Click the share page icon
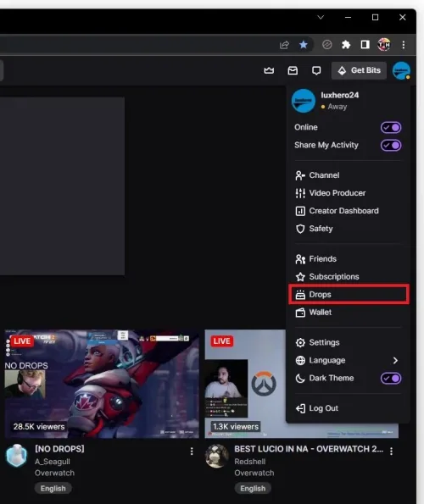 click(284, 45)
